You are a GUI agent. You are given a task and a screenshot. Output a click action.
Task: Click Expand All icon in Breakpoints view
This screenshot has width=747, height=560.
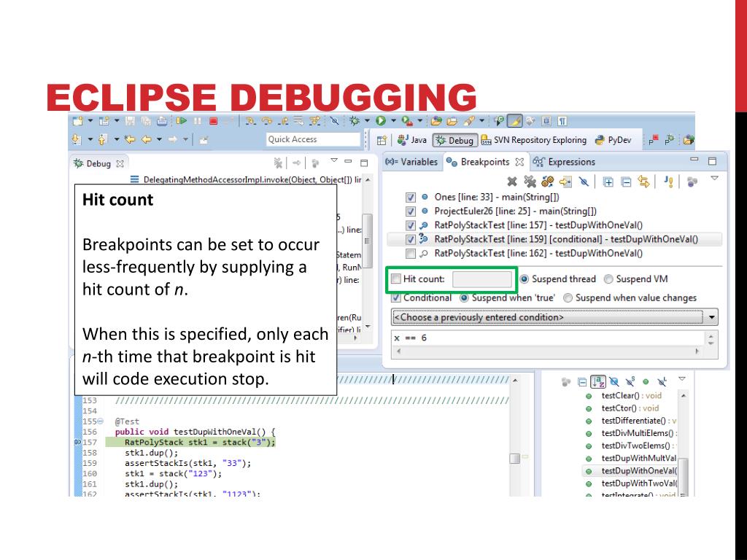pos(608,182)
